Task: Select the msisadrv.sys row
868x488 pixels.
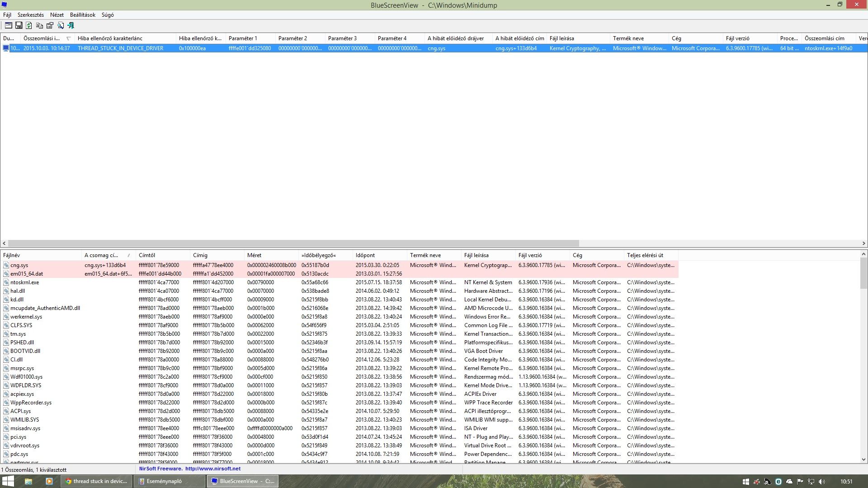Action: coord(340,428)
